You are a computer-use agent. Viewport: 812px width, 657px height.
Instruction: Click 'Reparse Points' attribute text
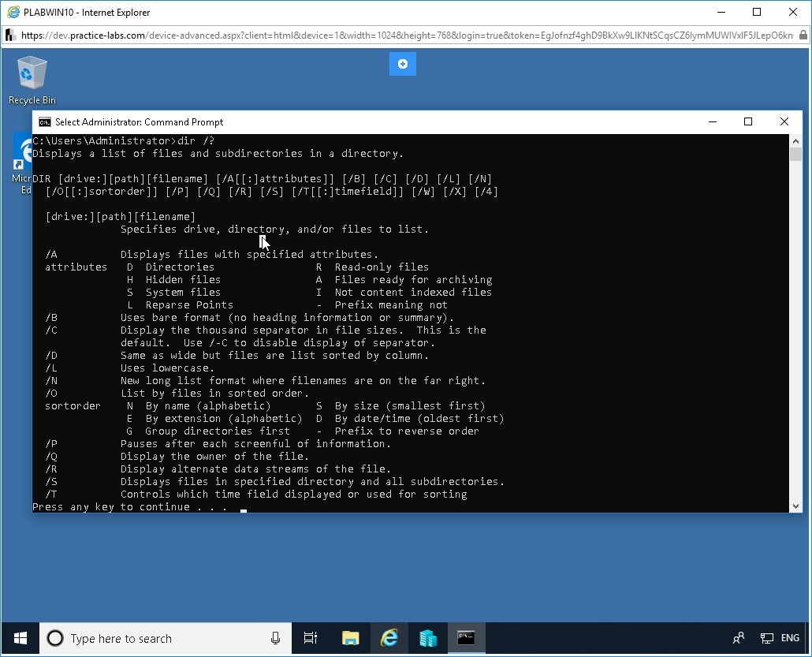coord(189,304)
